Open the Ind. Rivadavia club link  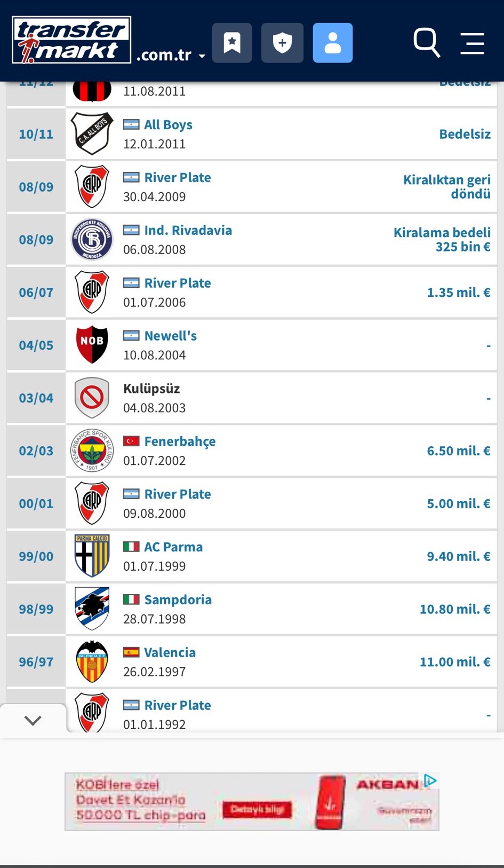[x=188, y=230]
